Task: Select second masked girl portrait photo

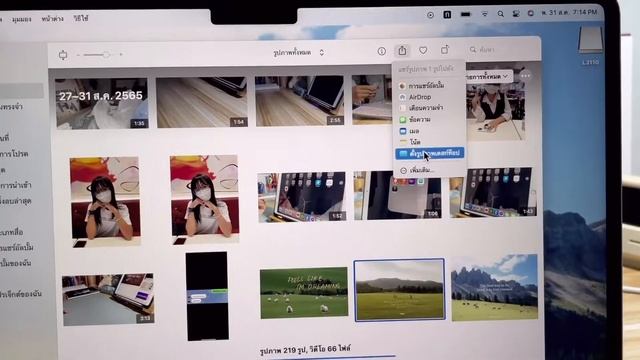Action: (x=204, y=199)
